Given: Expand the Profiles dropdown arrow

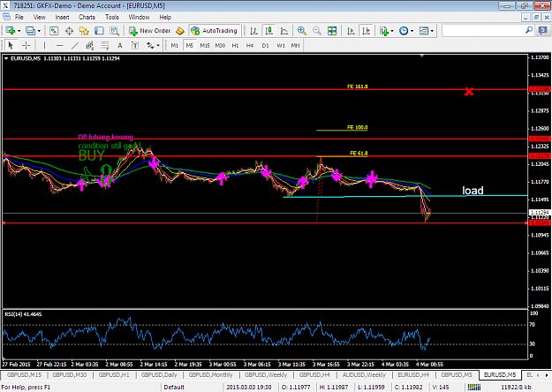Looking at the screenshot, I should [x=39, y=31].
